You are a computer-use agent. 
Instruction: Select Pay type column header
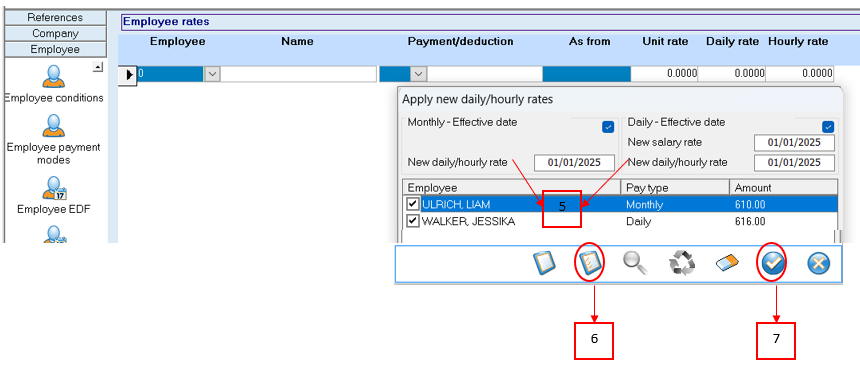pyautogui.click(x=675, y=187)
